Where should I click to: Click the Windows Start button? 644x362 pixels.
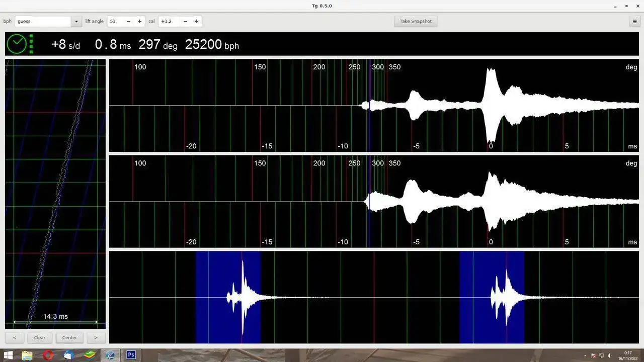(9, 355)
